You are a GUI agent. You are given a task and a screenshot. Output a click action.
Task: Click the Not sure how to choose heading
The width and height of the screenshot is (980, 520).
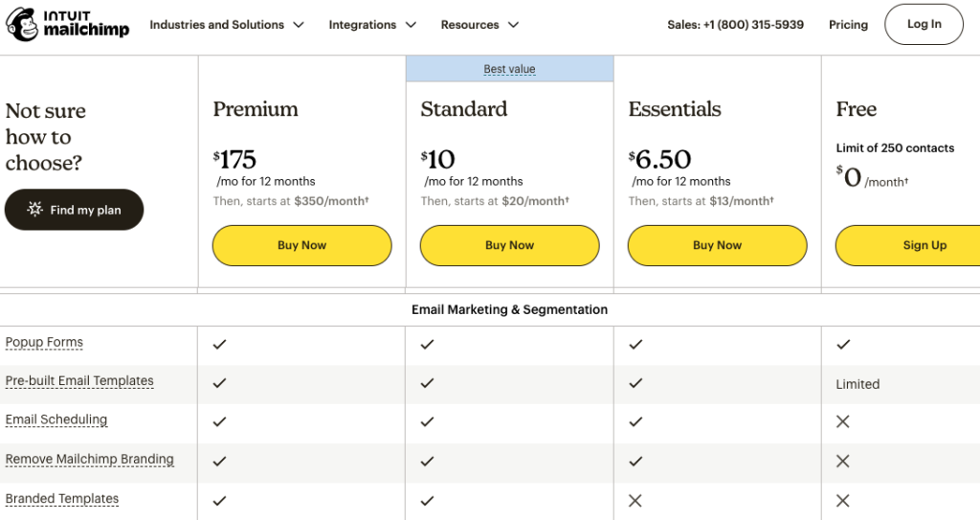[46, 136]
